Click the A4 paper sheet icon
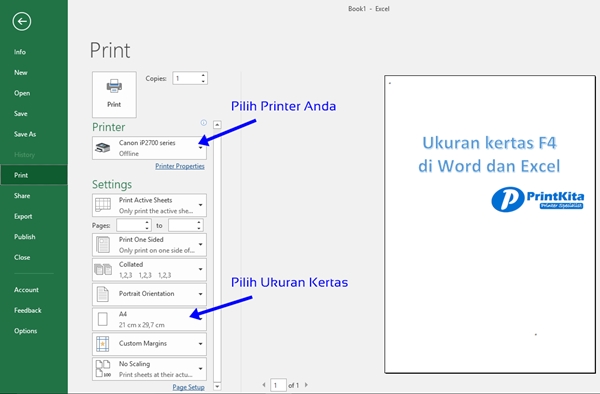The image size is (600, 394). (103, 319)
